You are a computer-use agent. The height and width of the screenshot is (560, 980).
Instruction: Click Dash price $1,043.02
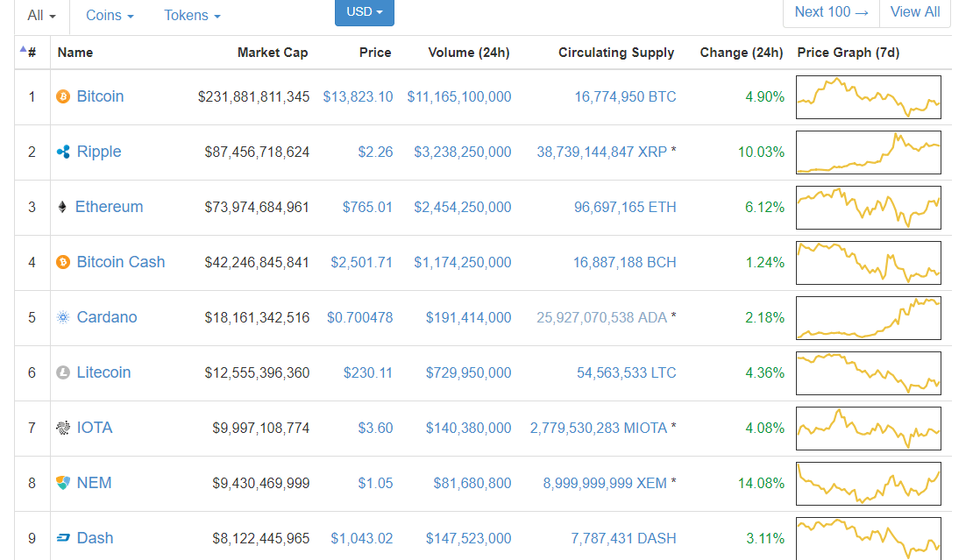(361, 538)
